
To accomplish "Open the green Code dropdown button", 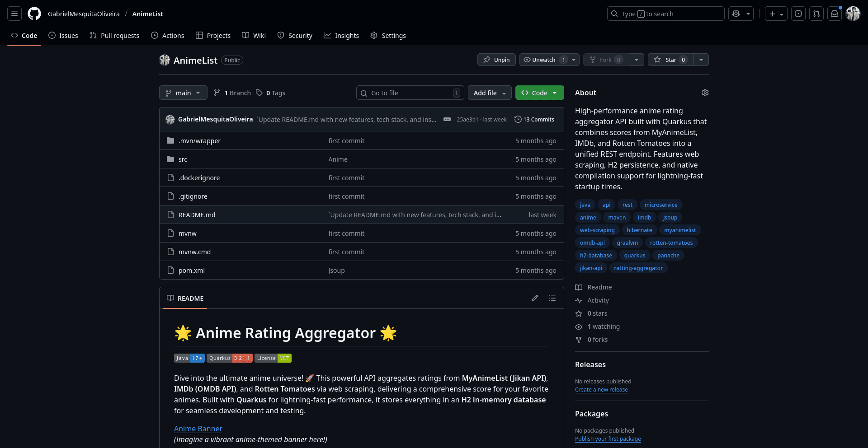I will (540, 93).
